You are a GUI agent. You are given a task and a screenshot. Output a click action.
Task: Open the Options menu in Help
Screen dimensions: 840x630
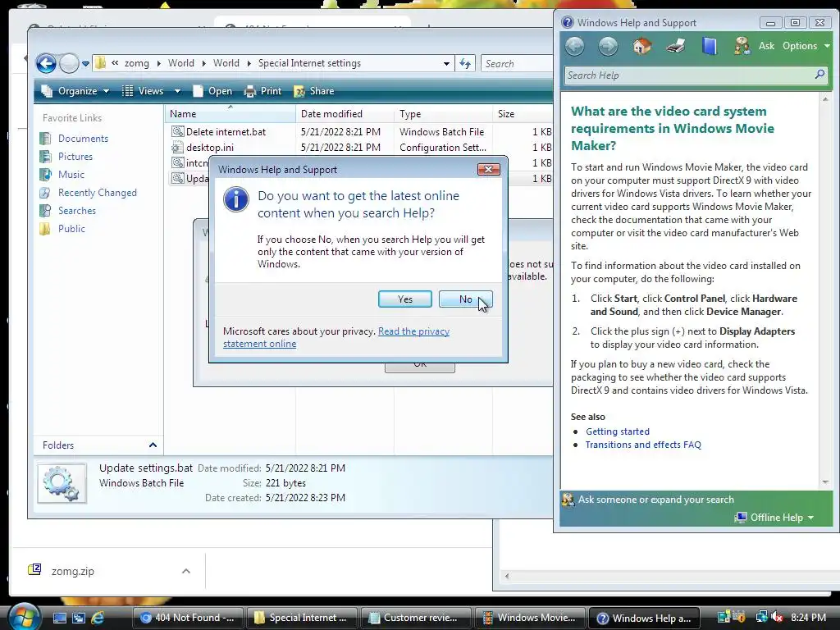[x=806, y=46]
